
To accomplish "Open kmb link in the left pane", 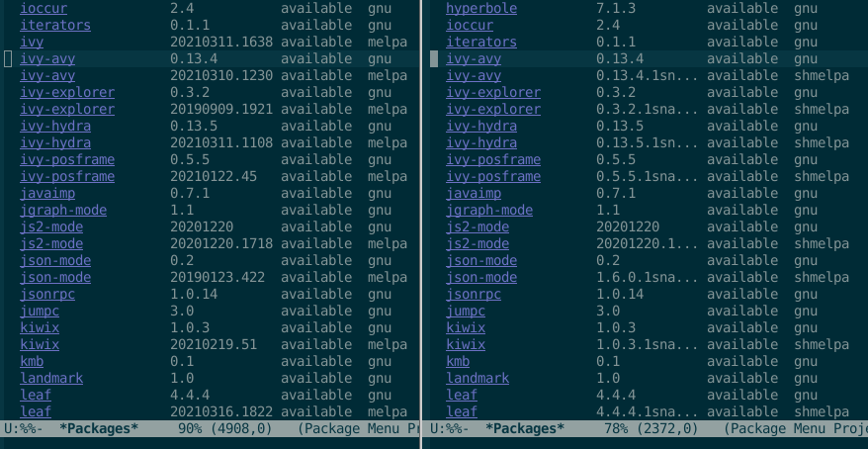I will pyautogui.click(x=32, y=362).
